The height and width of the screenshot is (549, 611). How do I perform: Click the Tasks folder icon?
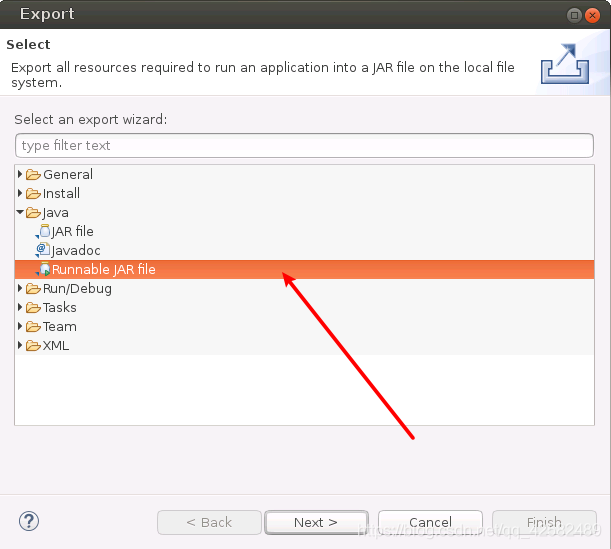[34, 308]
